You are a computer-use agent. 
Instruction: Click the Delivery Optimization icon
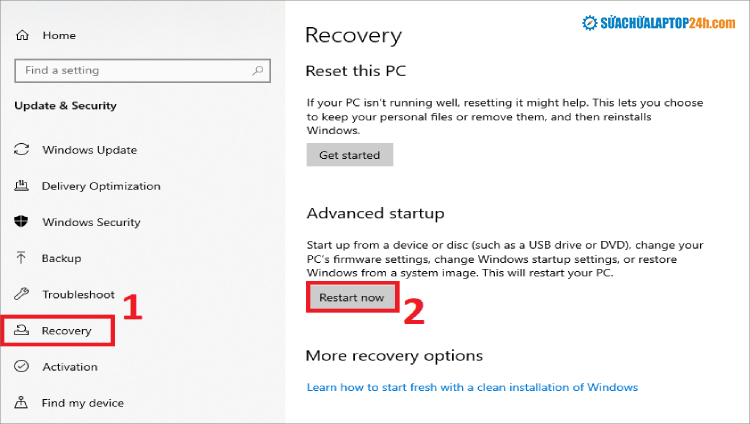pos(22,186)
